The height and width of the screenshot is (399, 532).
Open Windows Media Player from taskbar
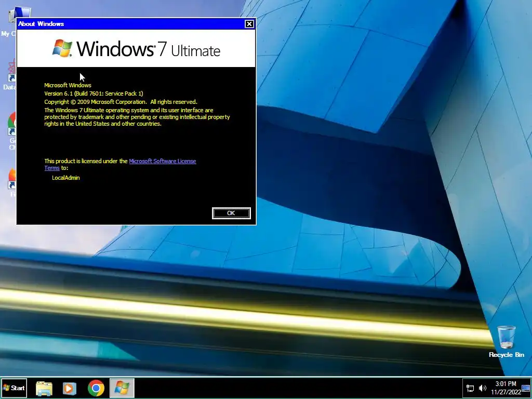[70, 388]
